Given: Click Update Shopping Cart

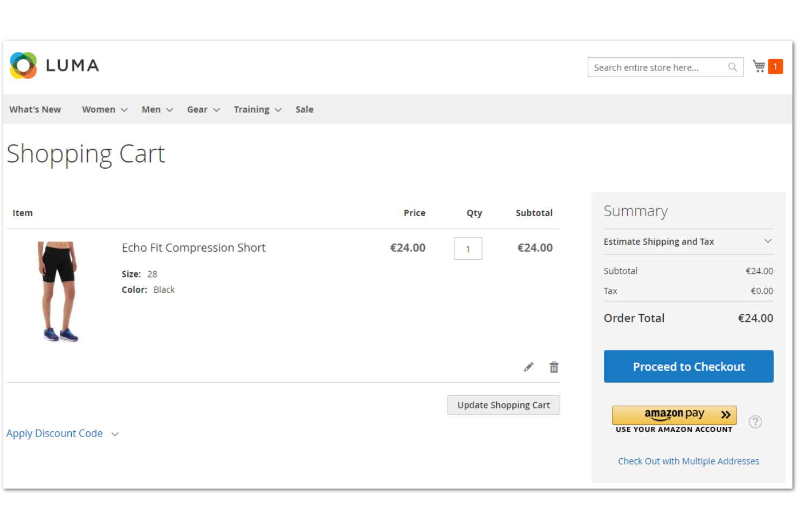Looking at the screenshot, I should pyautogui.click(x=503, y=405).
